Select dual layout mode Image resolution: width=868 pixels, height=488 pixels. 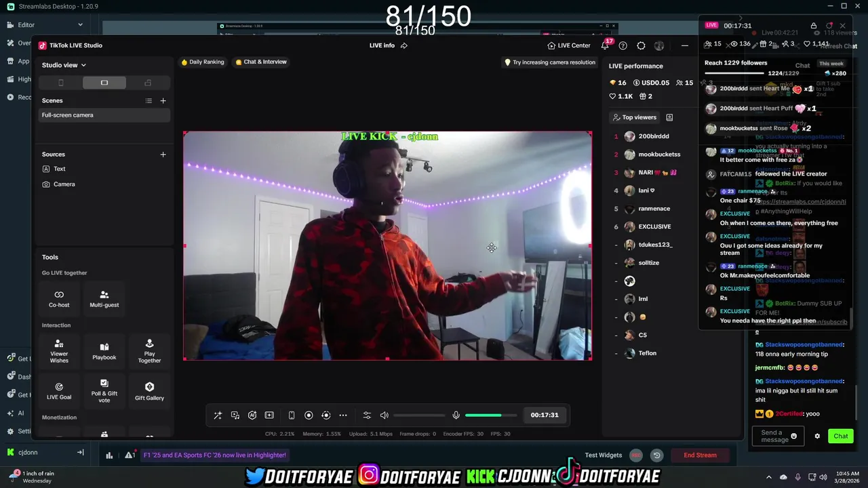(x=148, y=83)
